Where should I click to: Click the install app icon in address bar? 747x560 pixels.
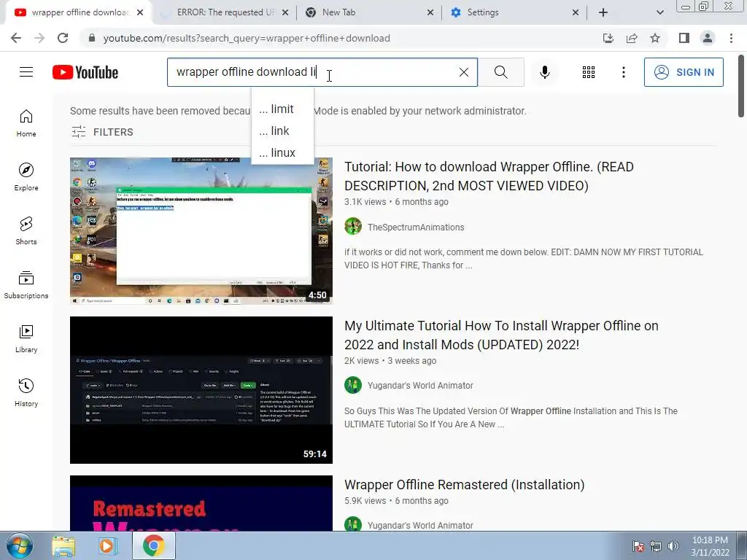click(x=608, y=38)
